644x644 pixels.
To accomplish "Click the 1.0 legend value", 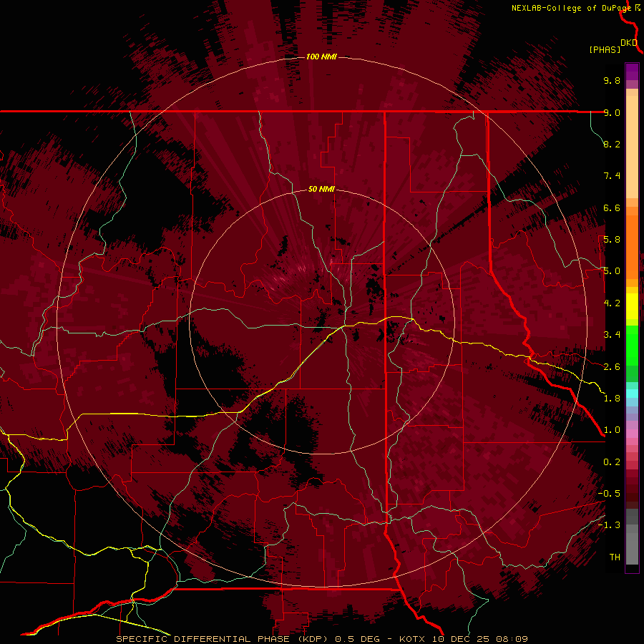I will [x=612, y=430].
